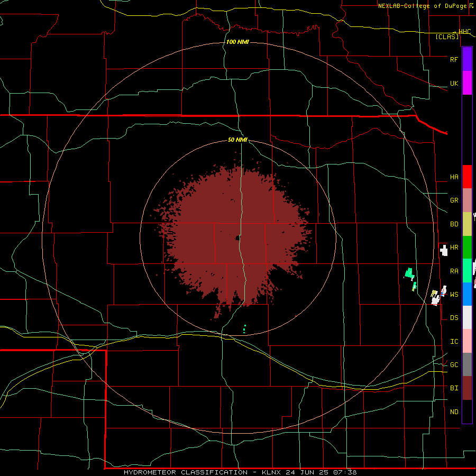Click the HYDROMETEOR CLASSIFICATION title text
The image size is (476, 476).
point(185,472)
